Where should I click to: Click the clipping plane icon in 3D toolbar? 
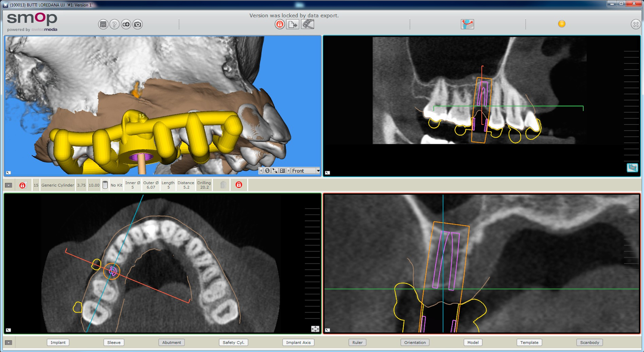[x=282, y=171]
